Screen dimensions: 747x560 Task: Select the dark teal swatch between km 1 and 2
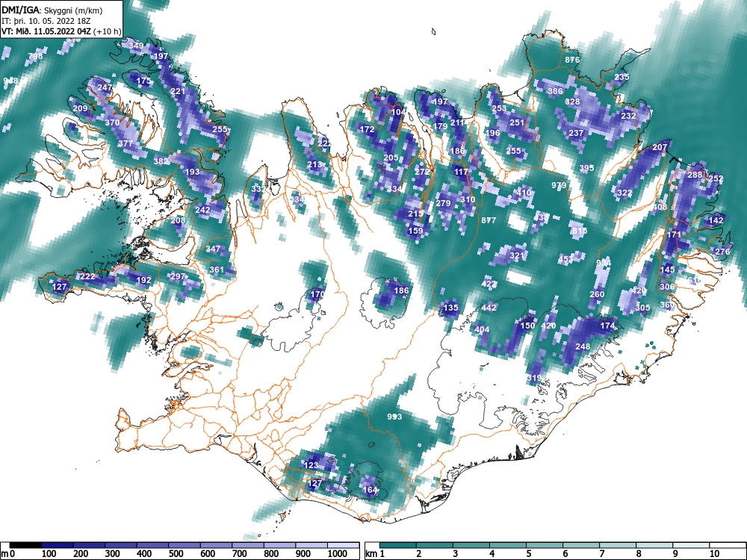[x=398, y=545]
